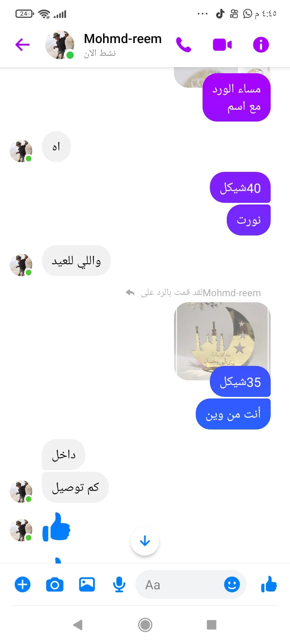The height and width of the screenshot is (644, 290).
Task: Open Android recent apps square button
Action: 211,625
